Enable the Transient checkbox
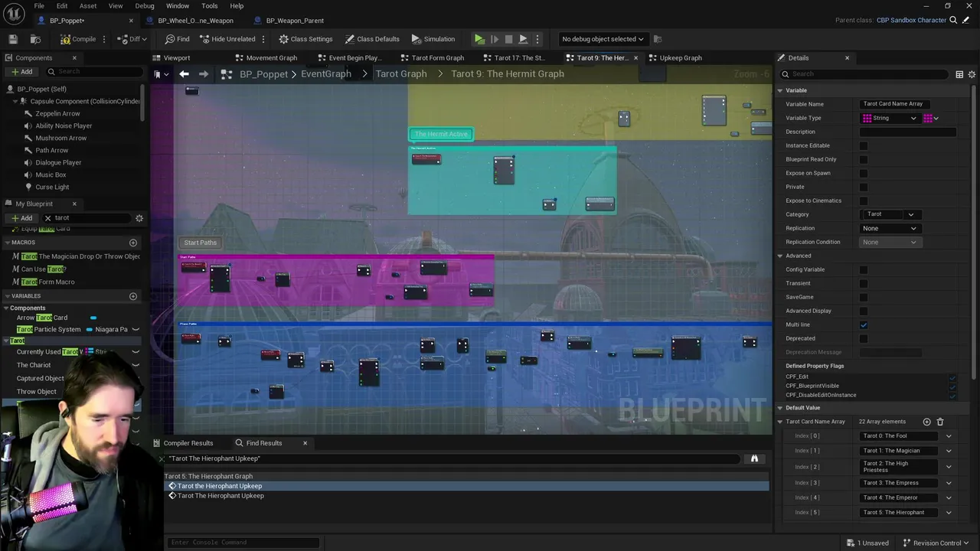The width and height of the screenshot is (980, 551). [864, 283]
